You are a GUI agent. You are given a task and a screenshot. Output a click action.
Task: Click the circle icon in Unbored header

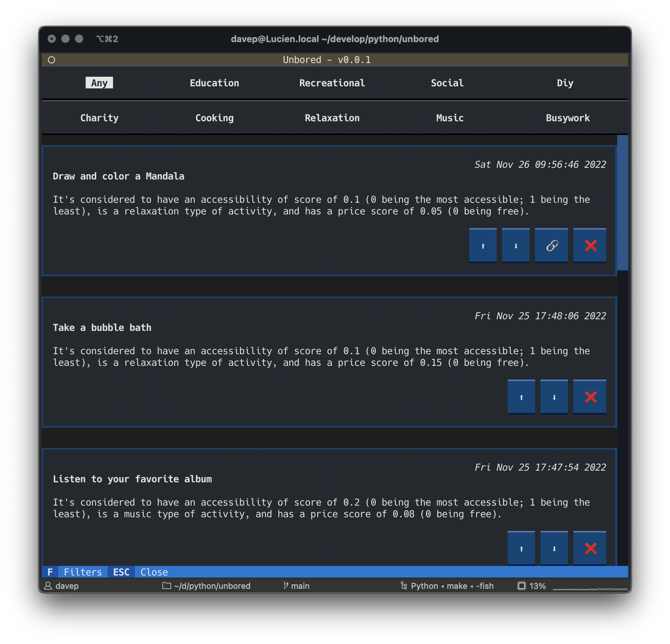pos(51,60)
